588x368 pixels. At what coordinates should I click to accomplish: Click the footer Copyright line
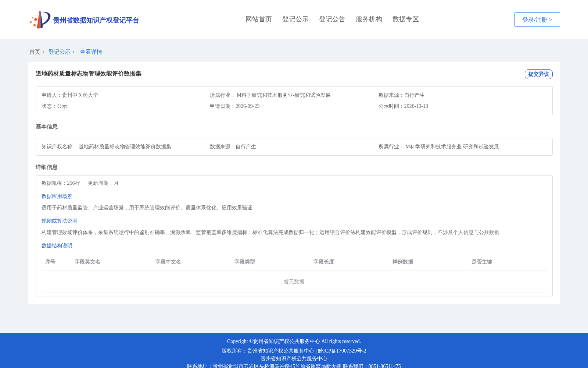click(x=294, y=341)
